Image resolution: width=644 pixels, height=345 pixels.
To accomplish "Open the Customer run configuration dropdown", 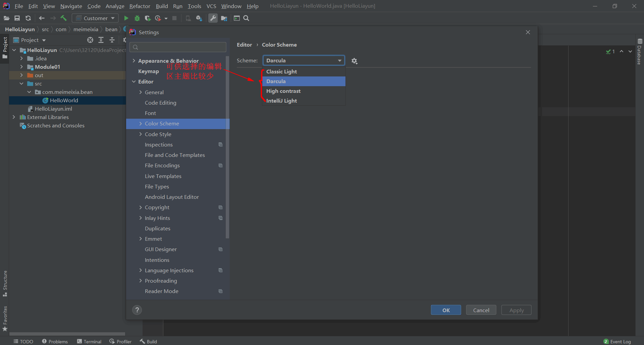I will pos(95,18).
